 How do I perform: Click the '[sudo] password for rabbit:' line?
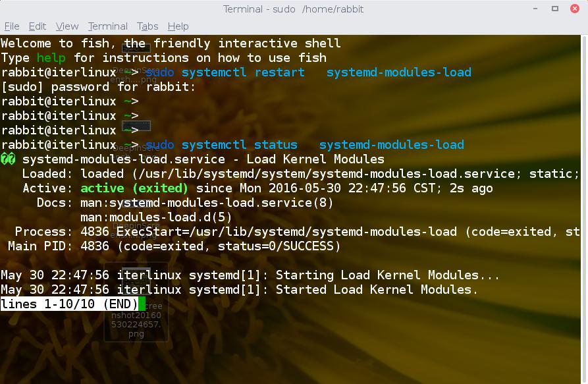[x=98, y=87]
